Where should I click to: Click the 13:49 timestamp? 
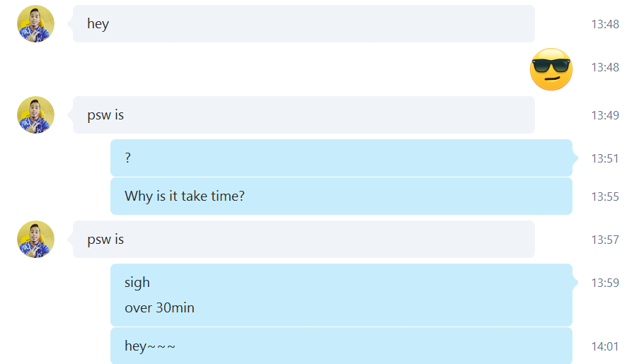tap(605, 115)
